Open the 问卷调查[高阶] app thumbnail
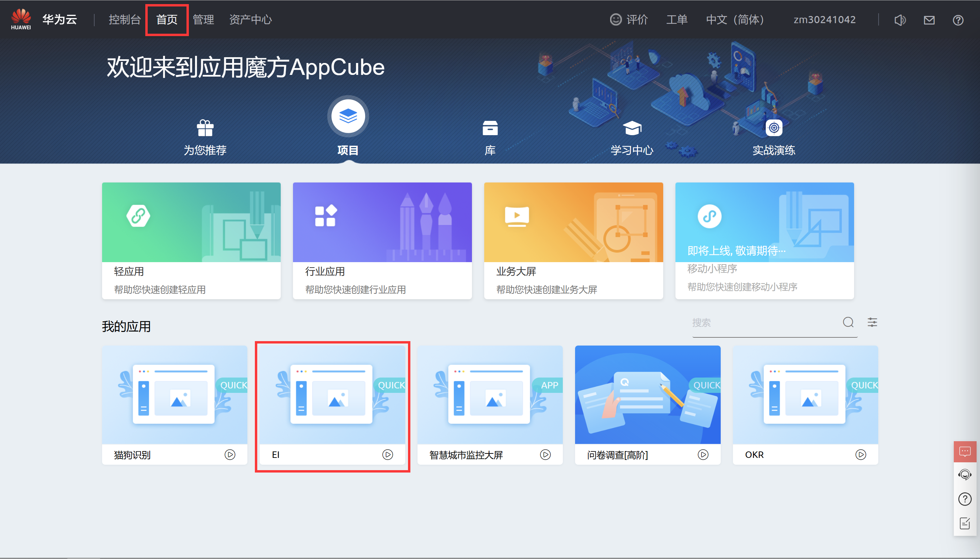 click(647, 395)
